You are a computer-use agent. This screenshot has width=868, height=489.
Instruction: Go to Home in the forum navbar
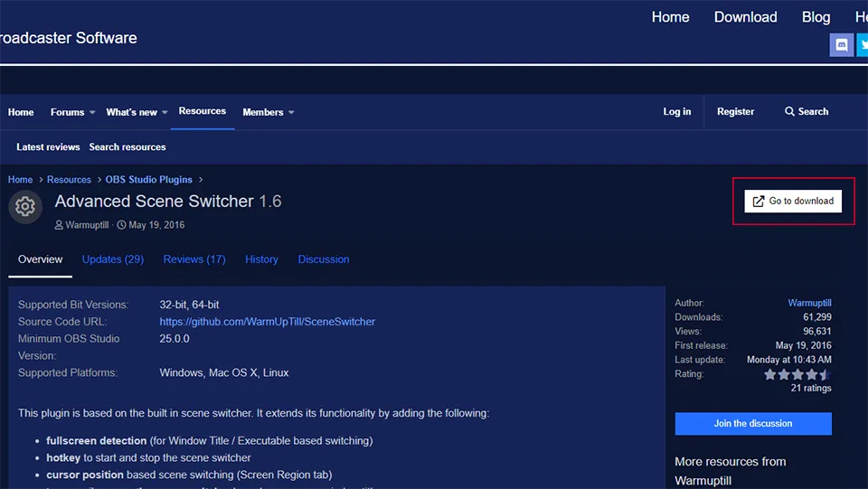coord(21,112)
